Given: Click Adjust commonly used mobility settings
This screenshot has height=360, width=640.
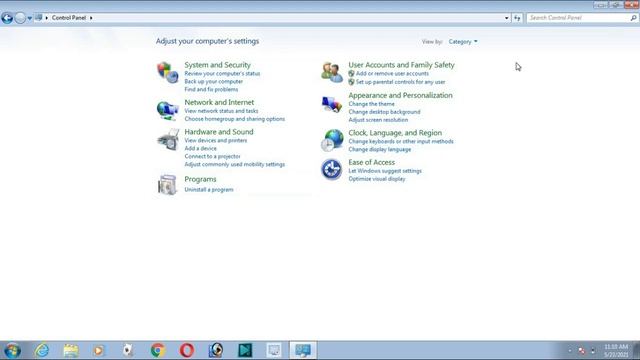Looking at the screenshot, I should pyautogui.click(x=234, y=164).
